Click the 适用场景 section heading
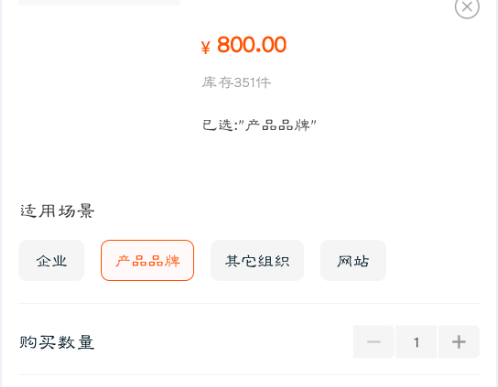Screen dimensions: 498x387 point(57,211)
